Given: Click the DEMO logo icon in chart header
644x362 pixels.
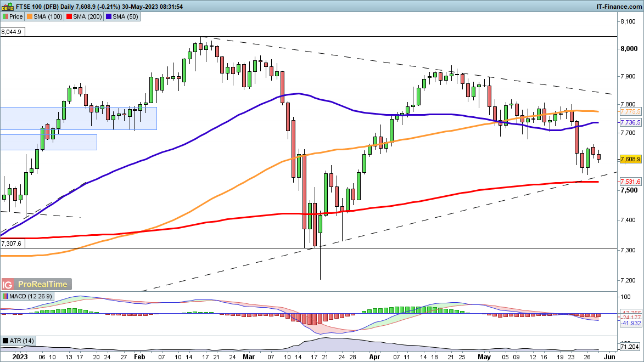Looking at the screenshot, I should coord(7,7).
